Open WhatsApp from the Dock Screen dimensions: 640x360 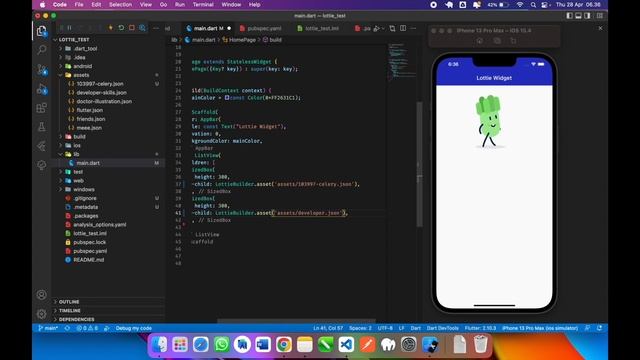[x=222, y=344]
